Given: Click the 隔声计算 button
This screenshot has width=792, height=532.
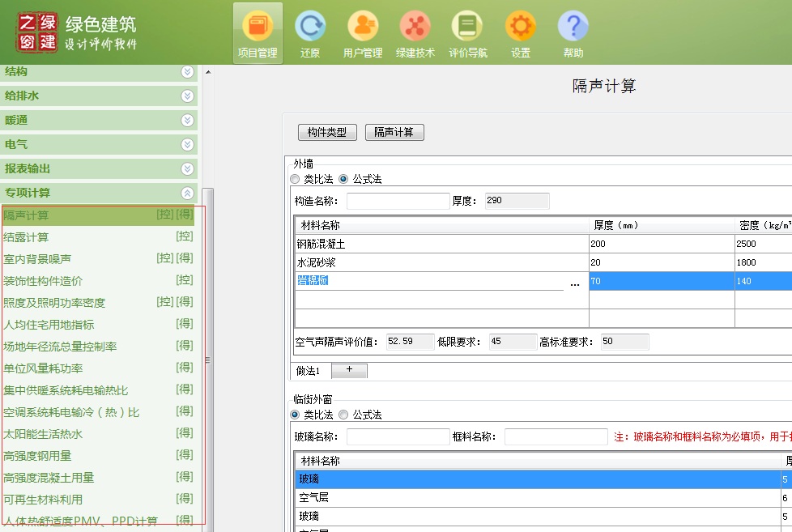Looking at the screenshot, I should point(394,132).
